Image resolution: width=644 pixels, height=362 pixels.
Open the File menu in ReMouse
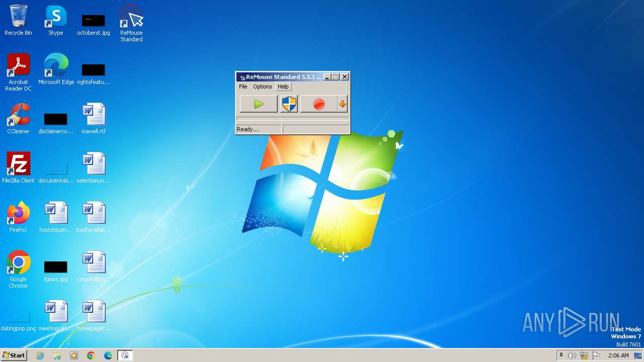click(243, 86)
